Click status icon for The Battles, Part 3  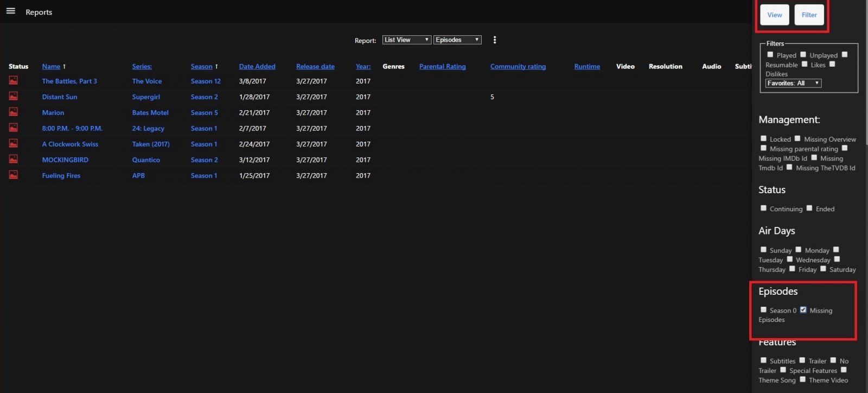point(14,80)
